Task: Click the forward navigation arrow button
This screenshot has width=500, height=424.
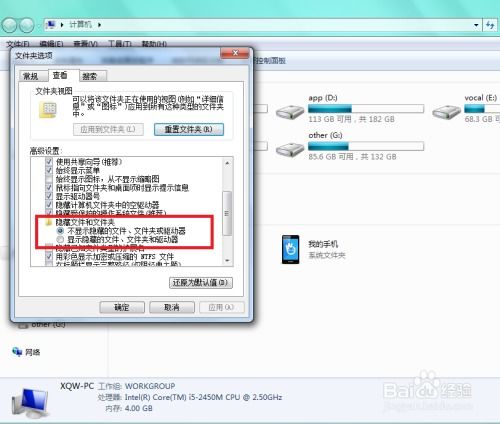Action: [27, 25]
